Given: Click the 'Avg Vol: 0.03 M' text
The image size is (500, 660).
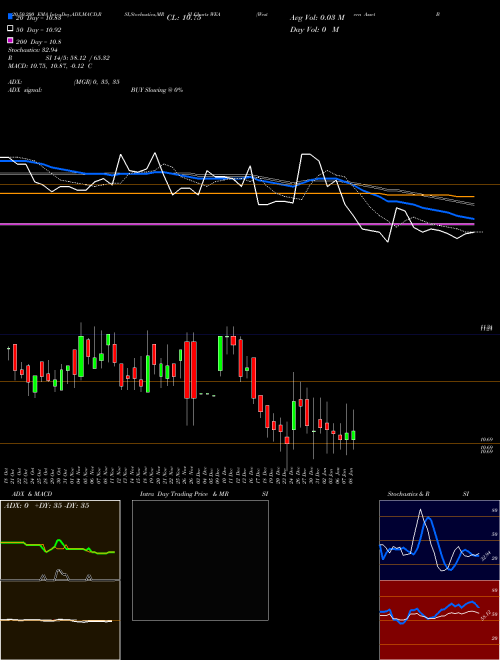Looking at the screenshot, I should [x=317, y=18].
